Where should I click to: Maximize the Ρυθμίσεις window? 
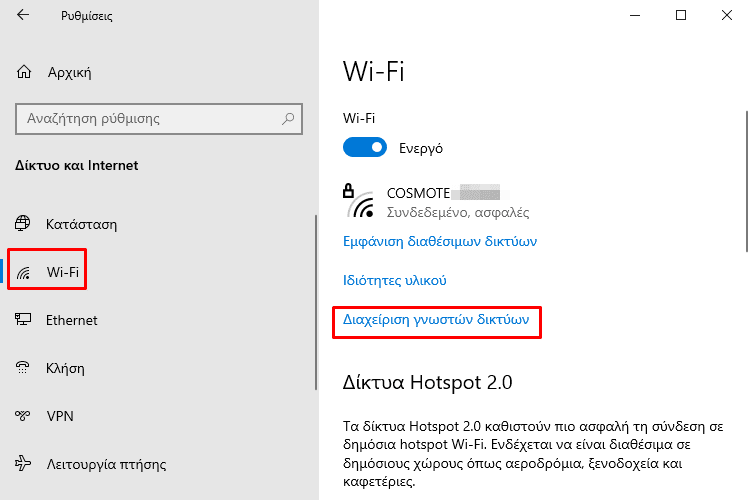click(681, 15)
